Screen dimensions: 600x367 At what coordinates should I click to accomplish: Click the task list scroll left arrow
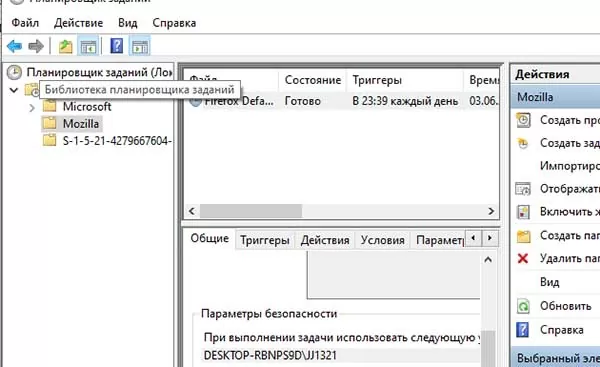[x=192, y=211]
